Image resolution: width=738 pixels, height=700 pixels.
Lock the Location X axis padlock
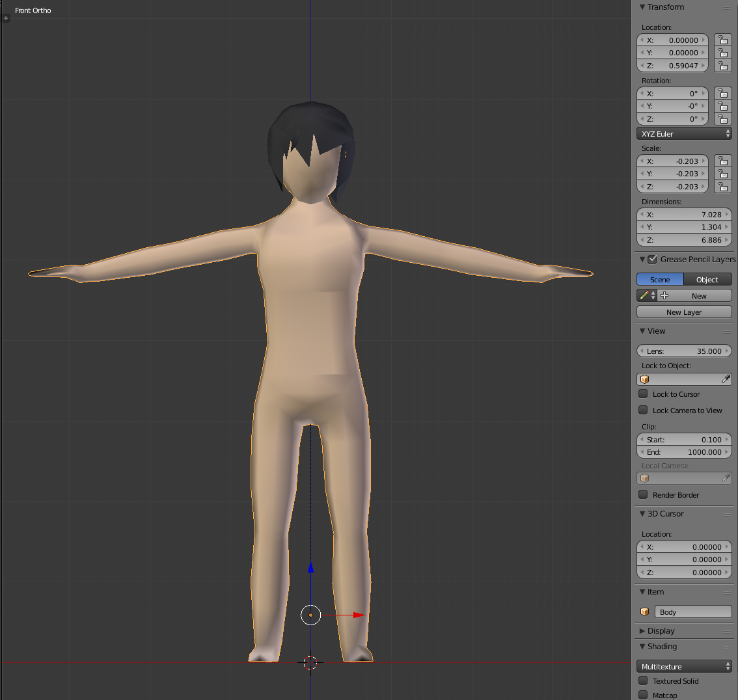722,40
